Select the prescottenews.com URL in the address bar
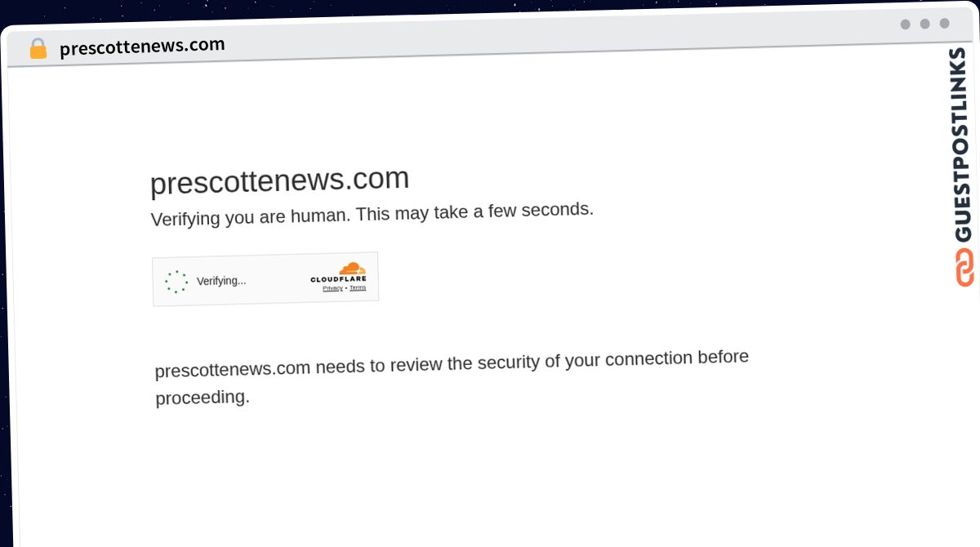This screenshot has height=547, width=980. coord(142,47)
